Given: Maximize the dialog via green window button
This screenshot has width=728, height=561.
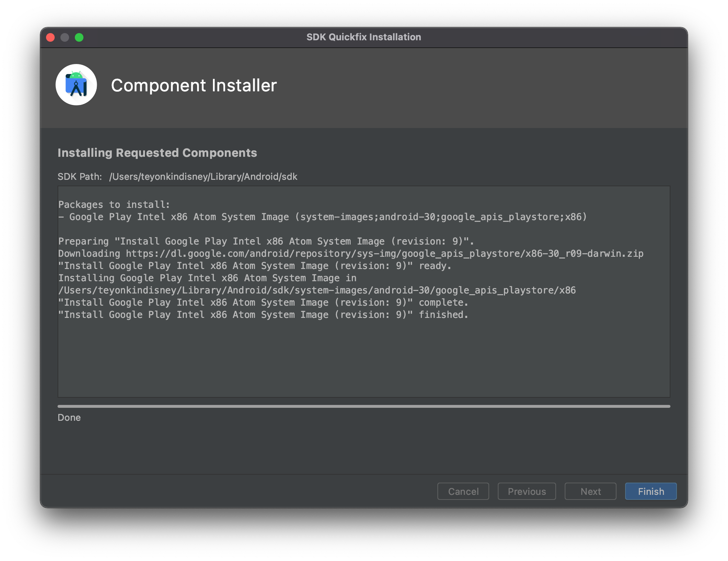Looking at the screenshot, I should tap(79, 37).
